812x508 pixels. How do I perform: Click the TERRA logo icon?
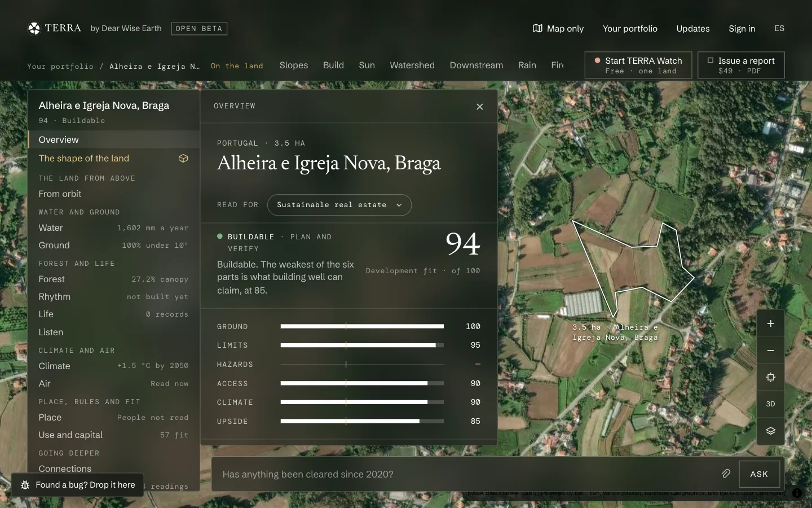pos(34,28)
